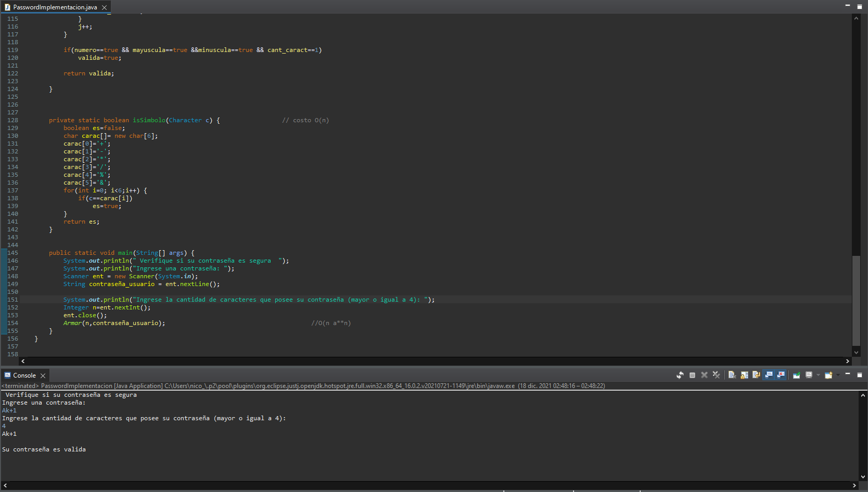The height and width of the screenshot is (492, 868).
Task: Expand the Open Console dropdown arrow
Action: [x=838, y=375]
